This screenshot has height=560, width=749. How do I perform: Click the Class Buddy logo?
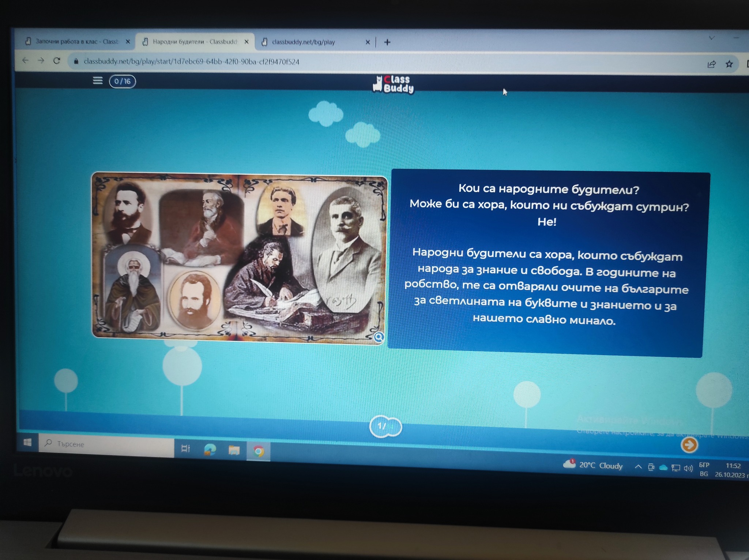(x=393, y=84)
